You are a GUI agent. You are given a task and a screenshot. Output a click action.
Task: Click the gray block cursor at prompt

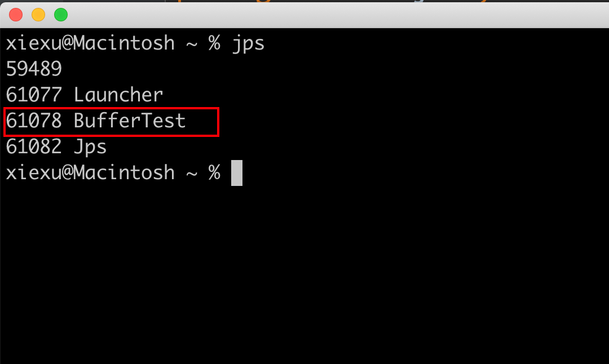click(237, 173)
